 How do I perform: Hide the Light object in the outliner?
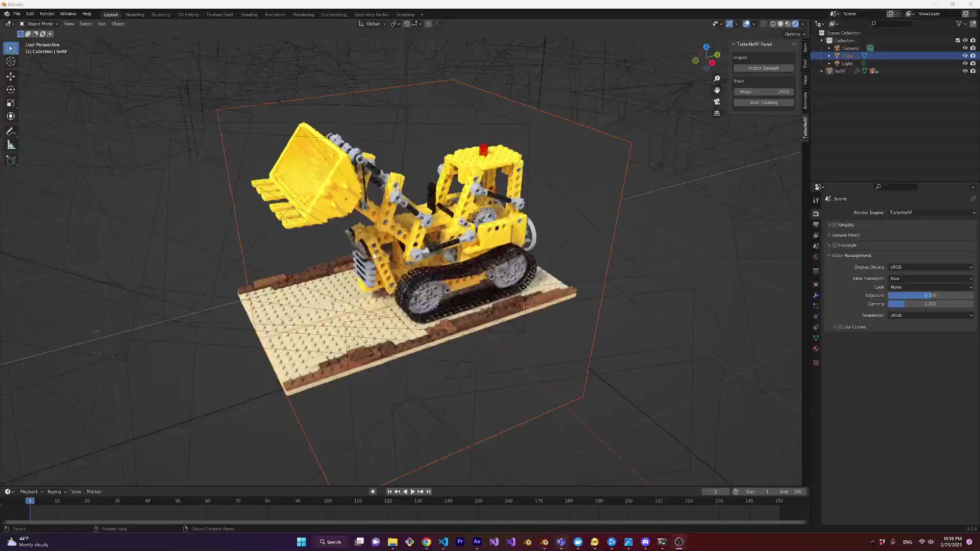[965, 63]
